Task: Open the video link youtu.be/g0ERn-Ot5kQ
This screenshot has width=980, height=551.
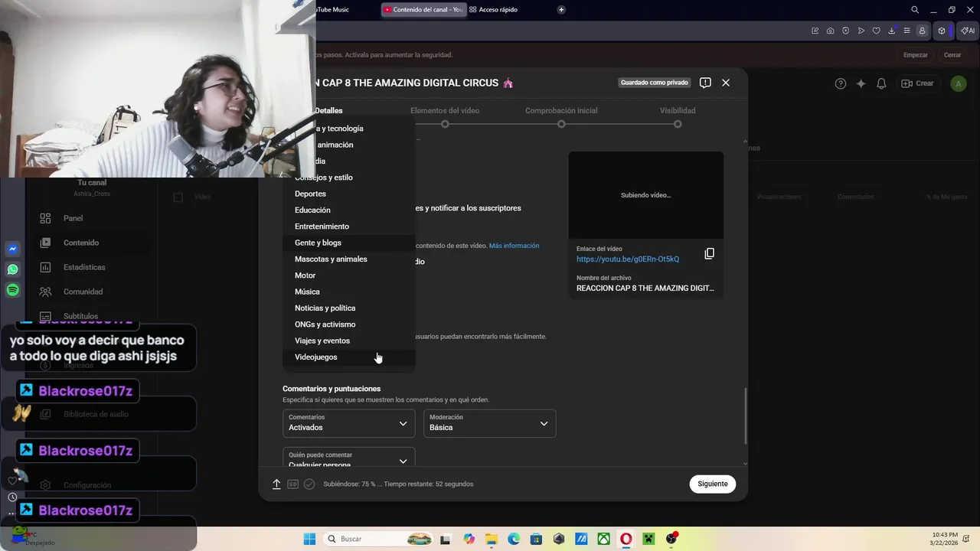Action: coord(628,259)
